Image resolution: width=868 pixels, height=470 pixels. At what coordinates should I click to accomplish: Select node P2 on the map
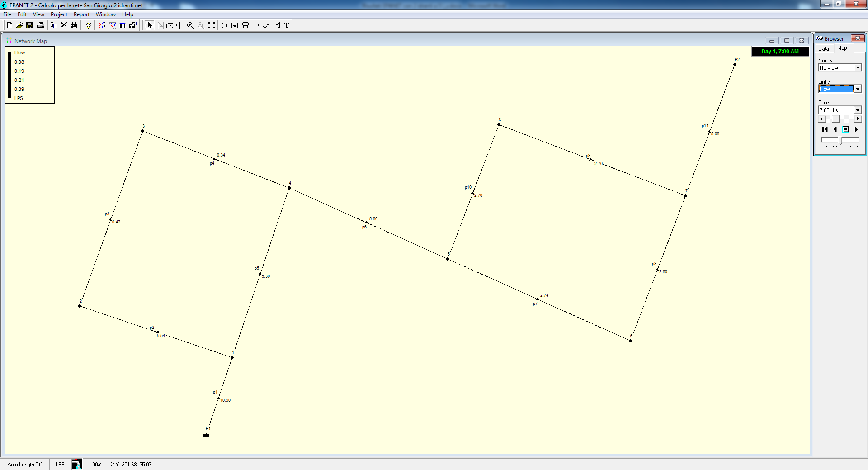pyautogui.click(x=735, y=65)
